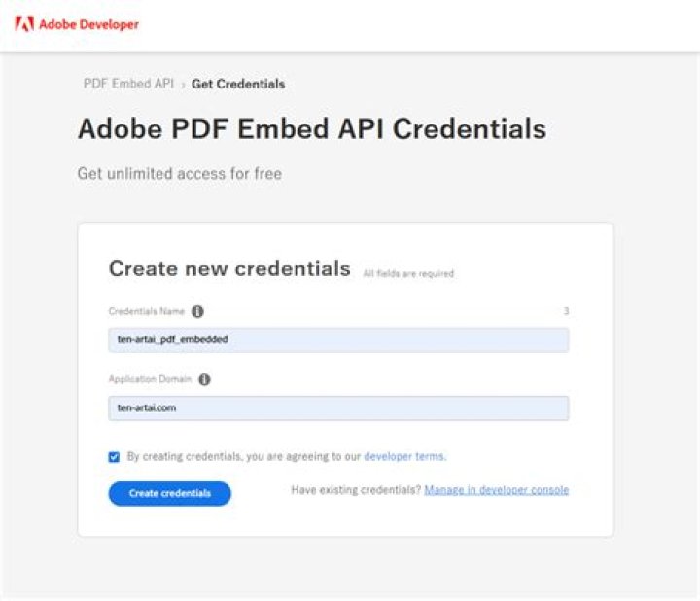Image resolution: width=700 pixels, height=601 pixels.
Task: Click the All fields are required note
Action: click(x=408, y=273)
